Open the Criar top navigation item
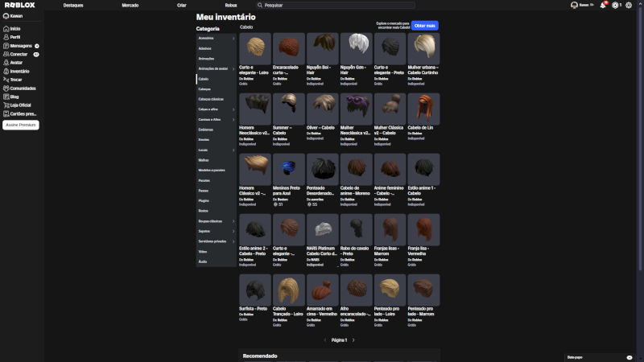 point(181,5)
